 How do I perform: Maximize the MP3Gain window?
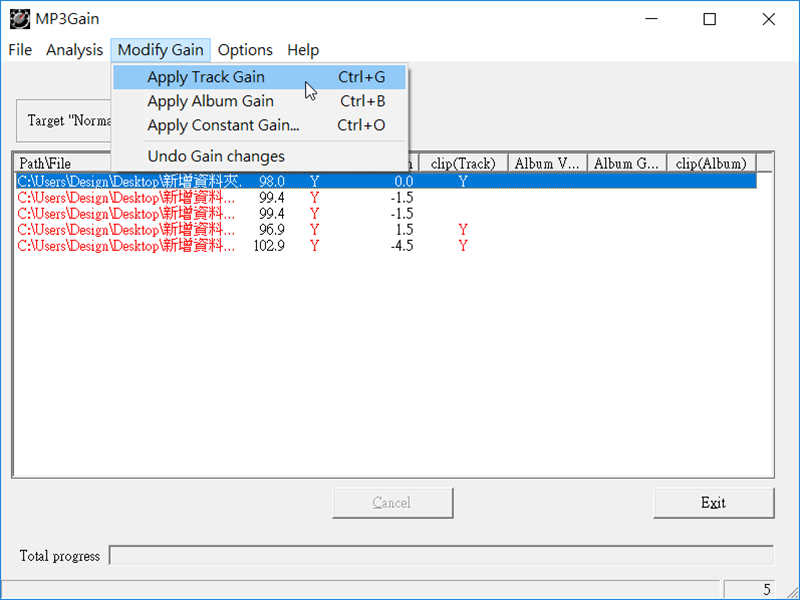tap(710, 19)
